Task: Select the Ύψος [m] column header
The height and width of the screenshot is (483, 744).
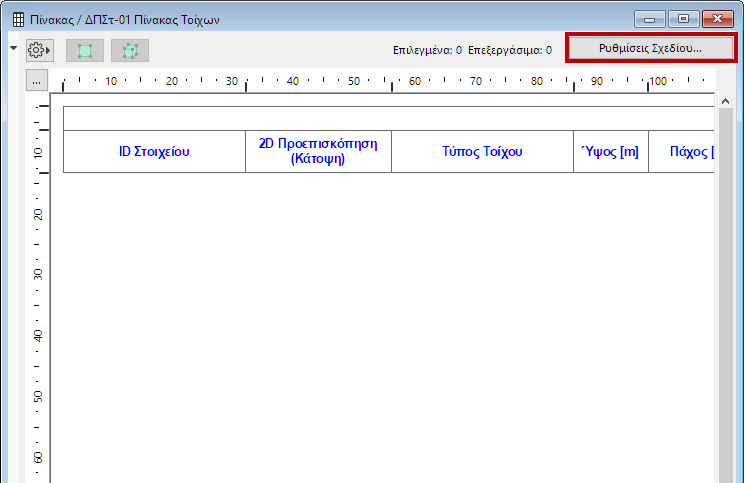Action: 611,151
